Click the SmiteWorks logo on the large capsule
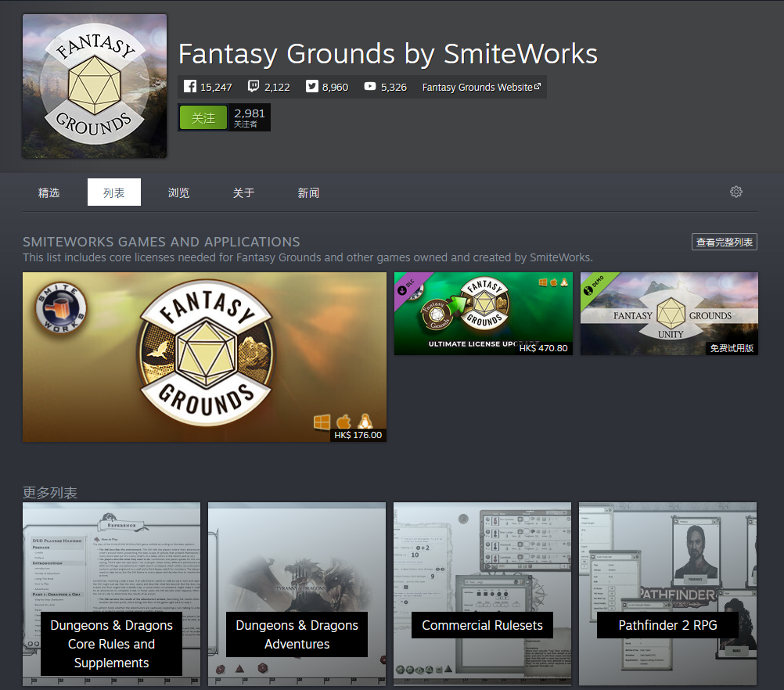 (61, 307)
